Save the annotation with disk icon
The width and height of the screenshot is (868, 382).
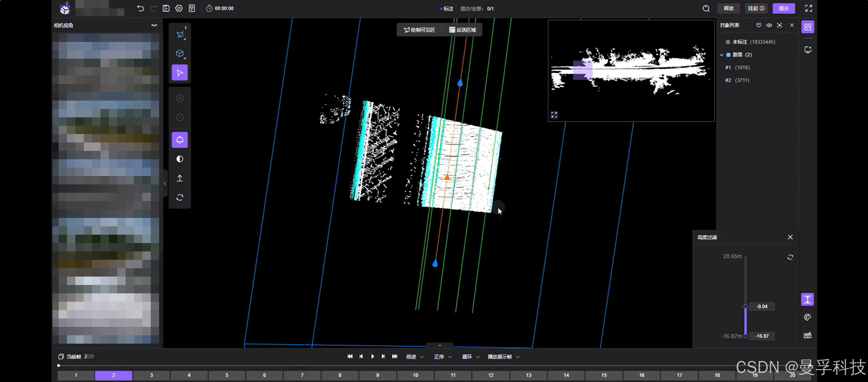point(166,8)
